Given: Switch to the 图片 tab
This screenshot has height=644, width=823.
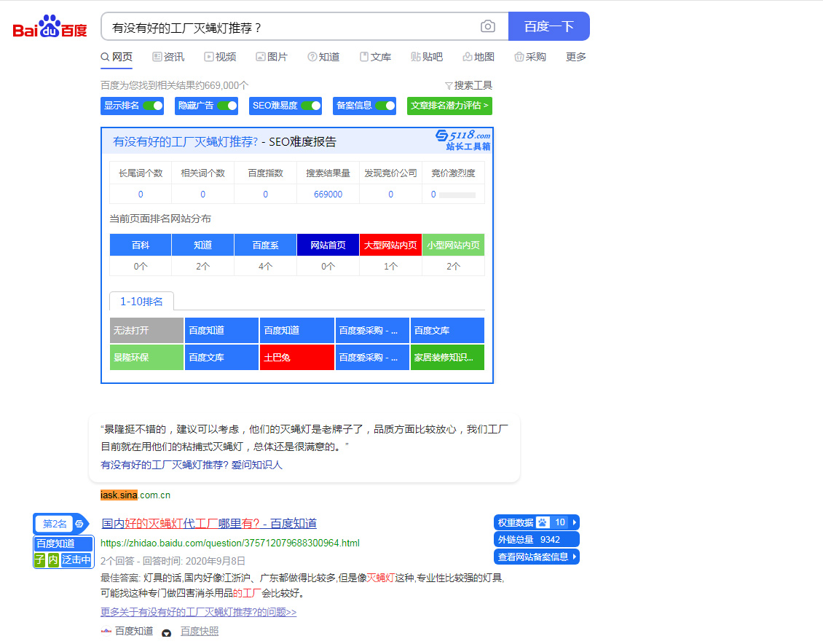Looking at the screenshot, I should coord(272,56).
